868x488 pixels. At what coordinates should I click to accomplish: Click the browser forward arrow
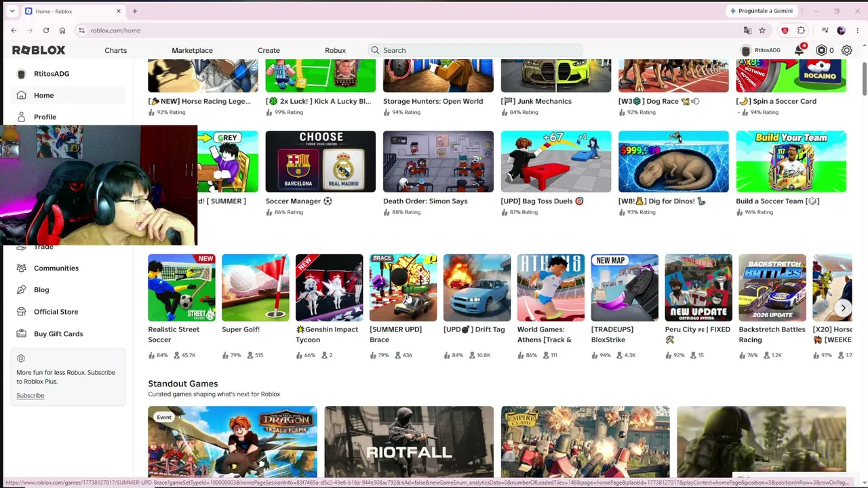30,30
